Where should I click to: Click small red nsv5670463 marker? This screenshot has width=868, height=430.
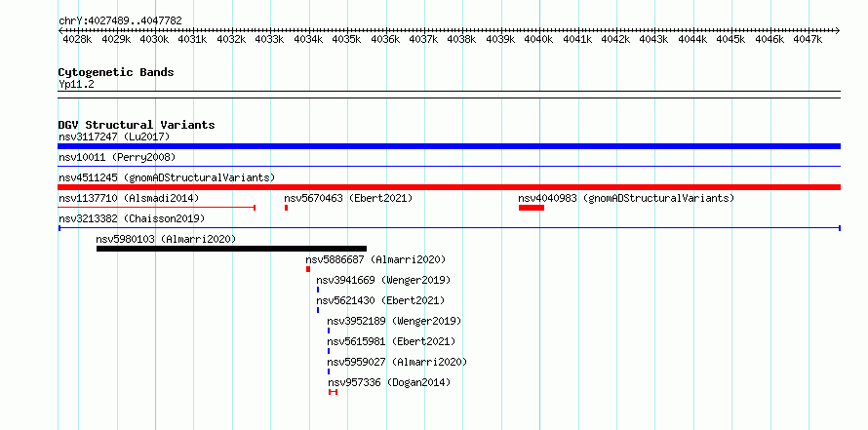286,208
